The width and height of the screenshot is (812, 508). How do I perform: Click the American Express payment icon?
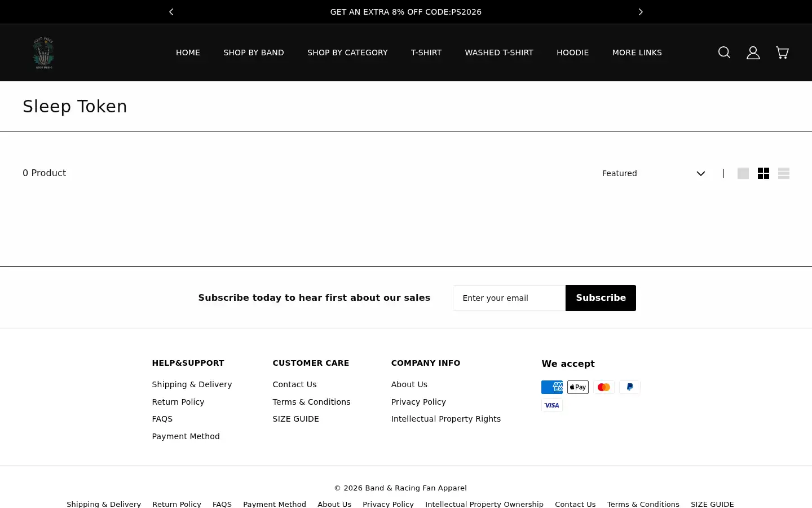click(552, 387)
